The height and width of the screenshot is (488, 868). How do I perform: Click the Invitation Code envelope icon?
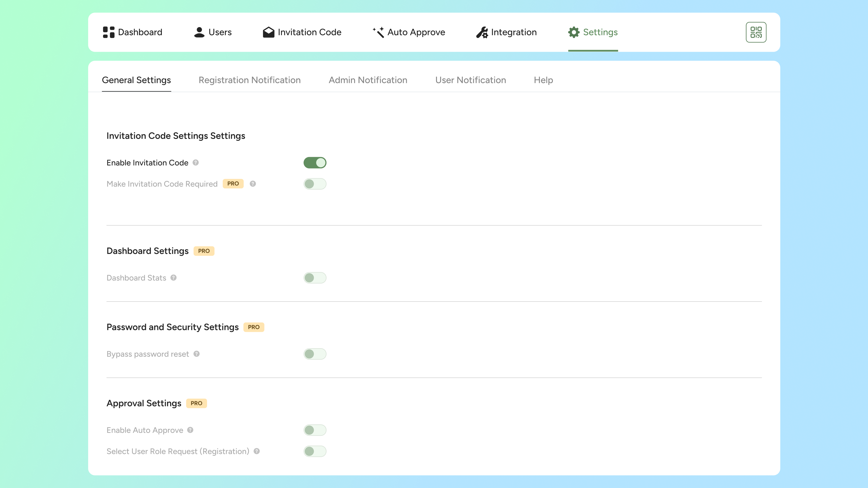click(x=269, y=32)
